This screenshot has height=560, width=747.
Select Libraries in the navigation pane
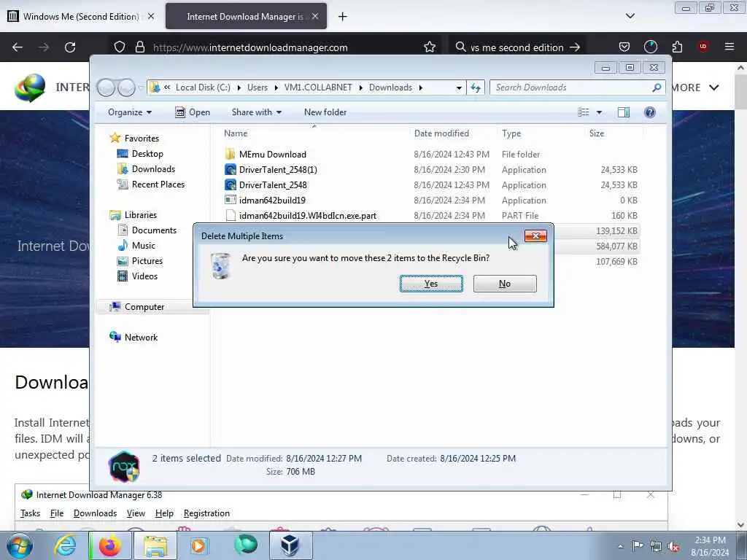pos(141,215)
